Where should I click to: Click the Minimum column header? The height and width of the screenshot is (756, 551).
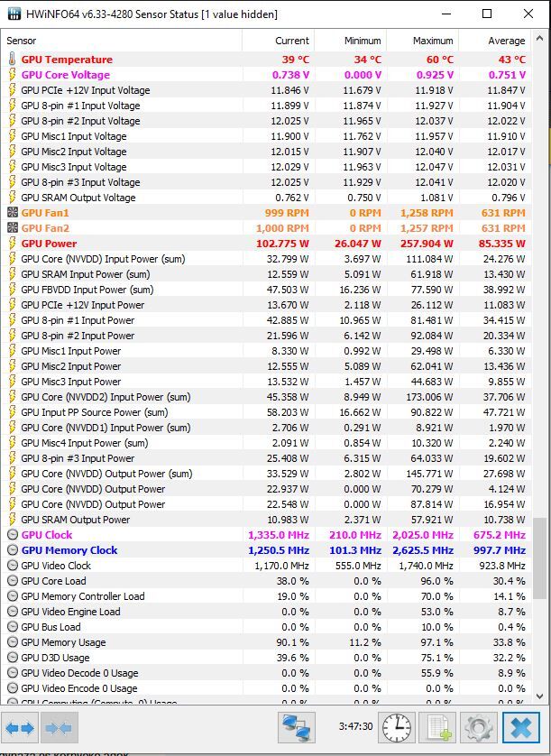click(x=351, y=41)
